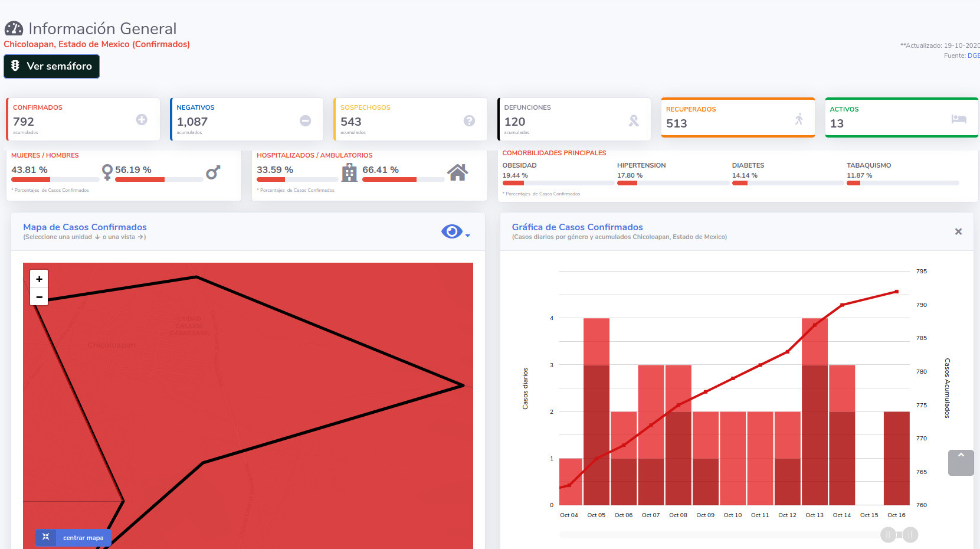
Task: Click the Tabaquismo 11.87 % percentage
Action: (859, 175)
